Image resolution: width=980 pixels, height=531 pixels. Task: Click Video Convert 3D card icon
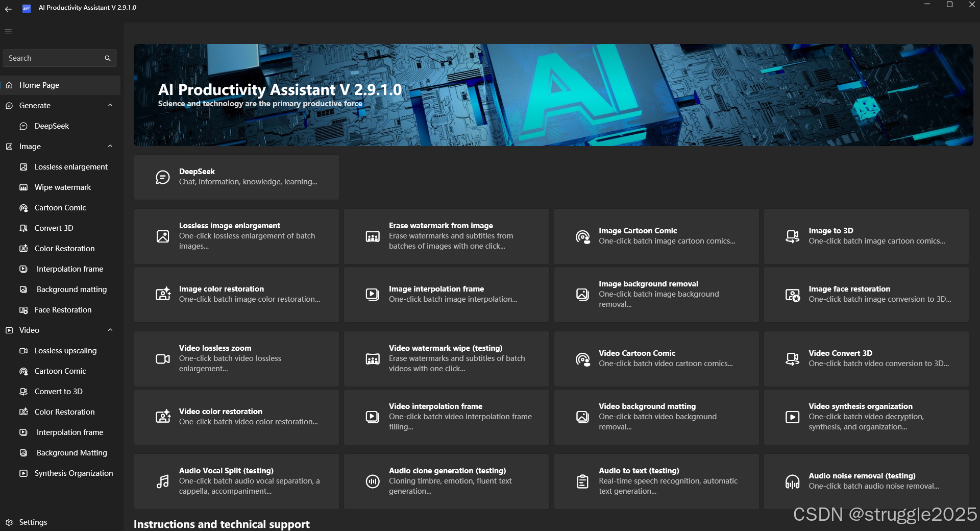click(792, 359)
